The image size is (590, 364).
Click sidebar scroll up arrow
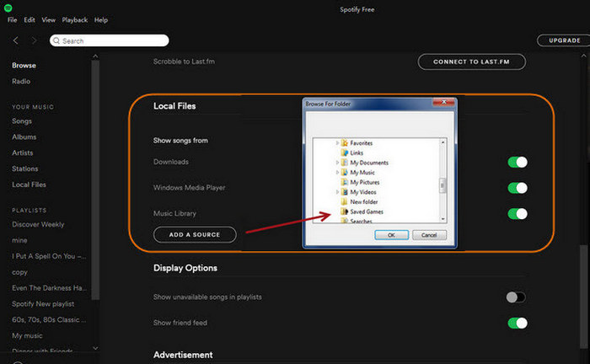point(95,56)
